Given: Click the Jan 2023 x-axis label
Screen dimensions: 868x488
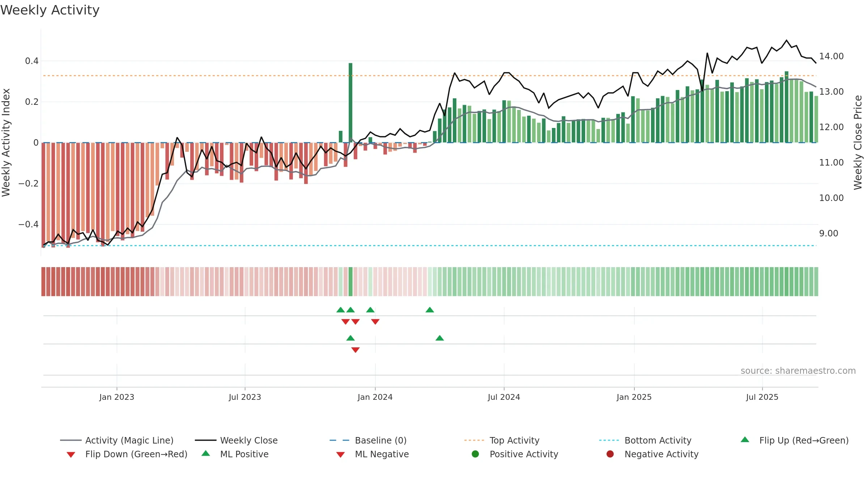Looking at the screenshot, I should (x=117, y=397).
